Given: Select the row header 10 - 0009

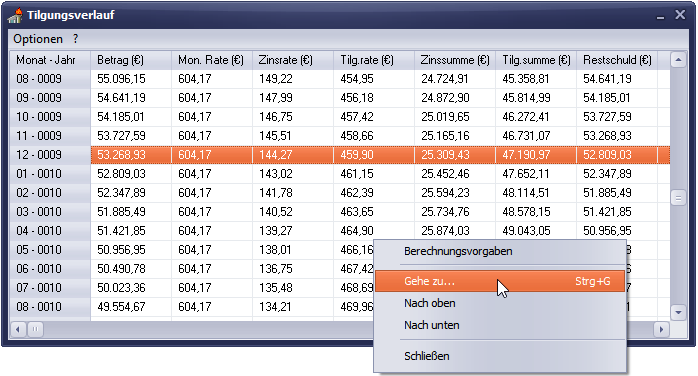Looking at the screenshot, I should pos(50,117).
